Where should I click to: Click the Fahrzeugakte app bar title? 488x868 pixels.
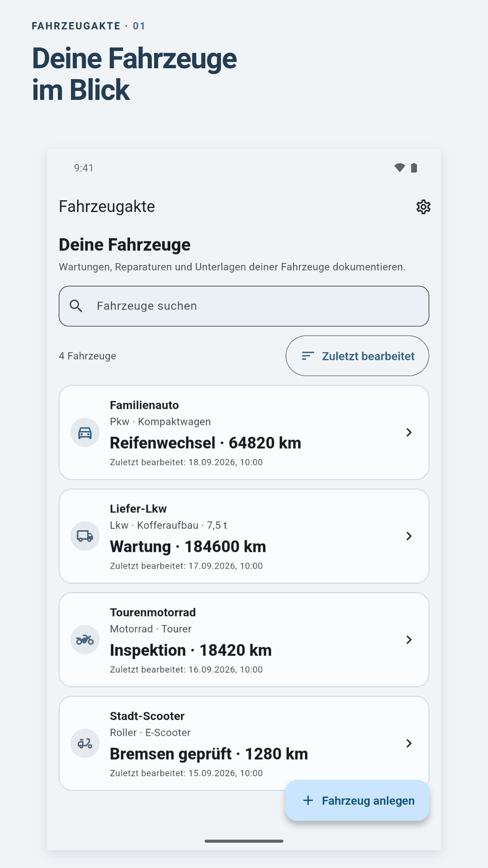[x=107, y=207]
